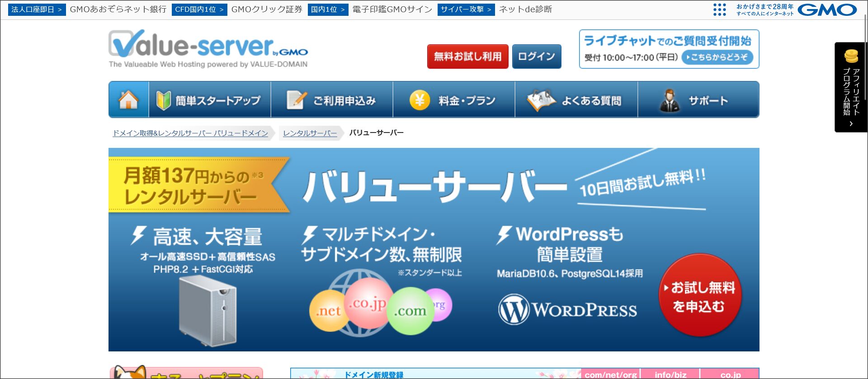Click the サイバー攻撃 tag
Image resolution: width=868 pixels, height=379 pixels.
tap(466, 9)
